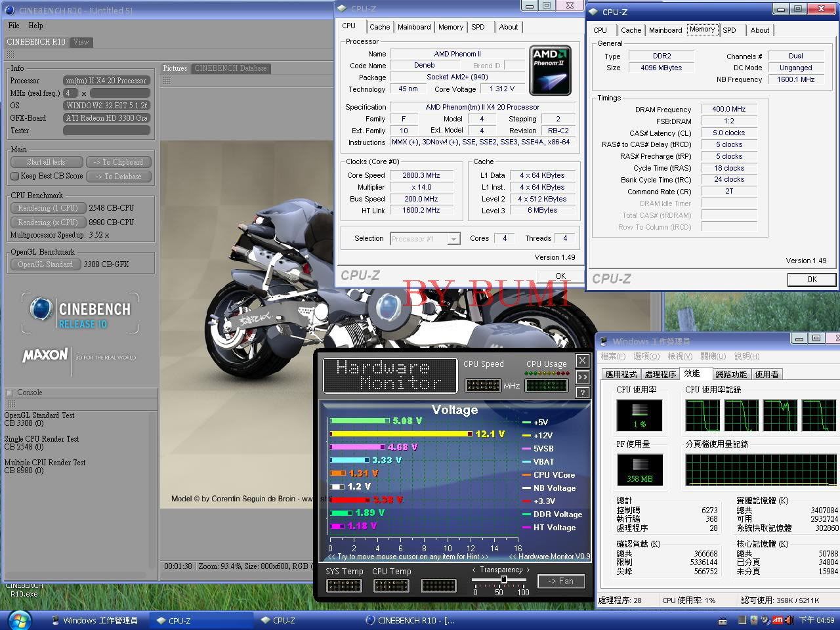This screenshot has width=840, height=630.
Task: Click the +12V yellow voltage bar
Action: [x=401, y=434]
